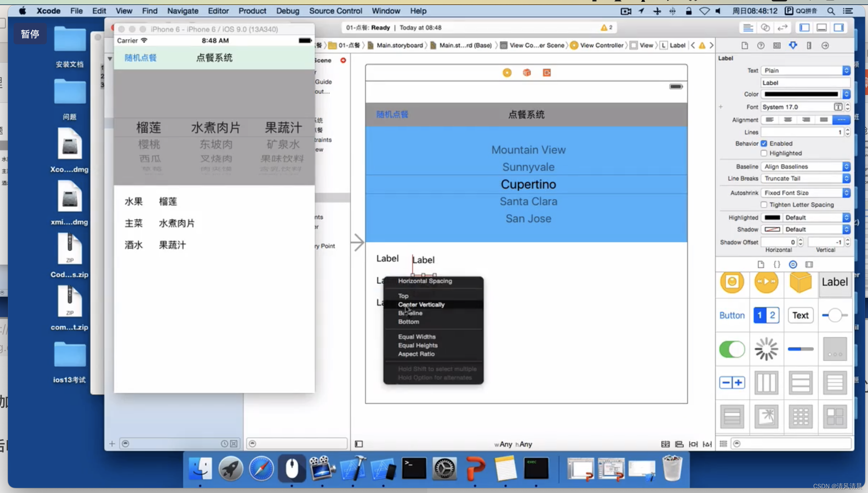
Task: Click 随机点餐 button on storyboard canvas
Action: [392, 115]
